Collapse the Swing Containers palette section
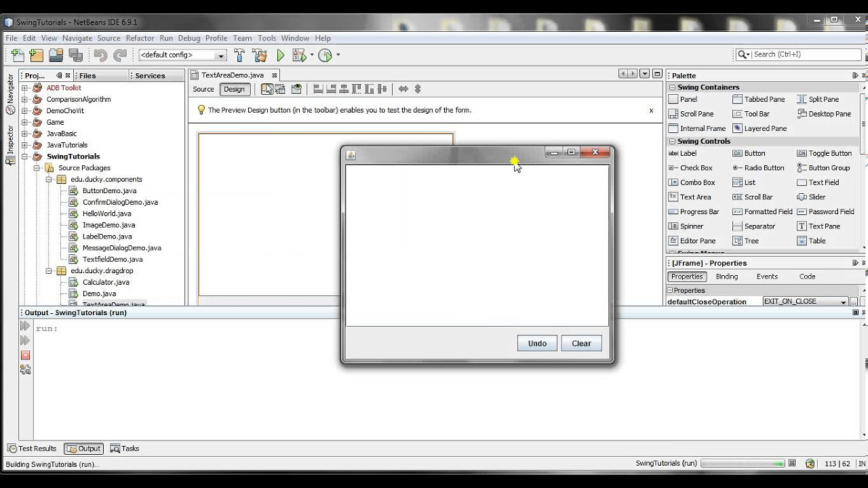 (x=672, y=87)
